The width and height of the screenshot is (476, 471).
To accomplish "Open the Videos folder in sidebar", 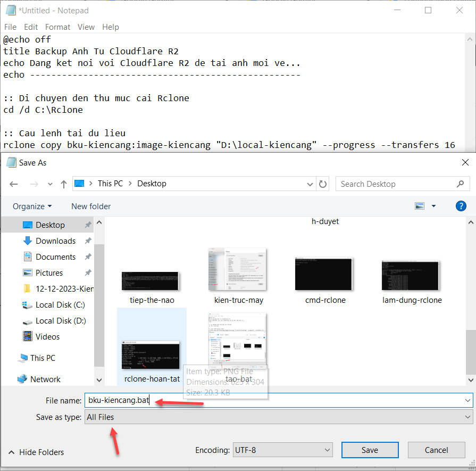I will point(47,337).
